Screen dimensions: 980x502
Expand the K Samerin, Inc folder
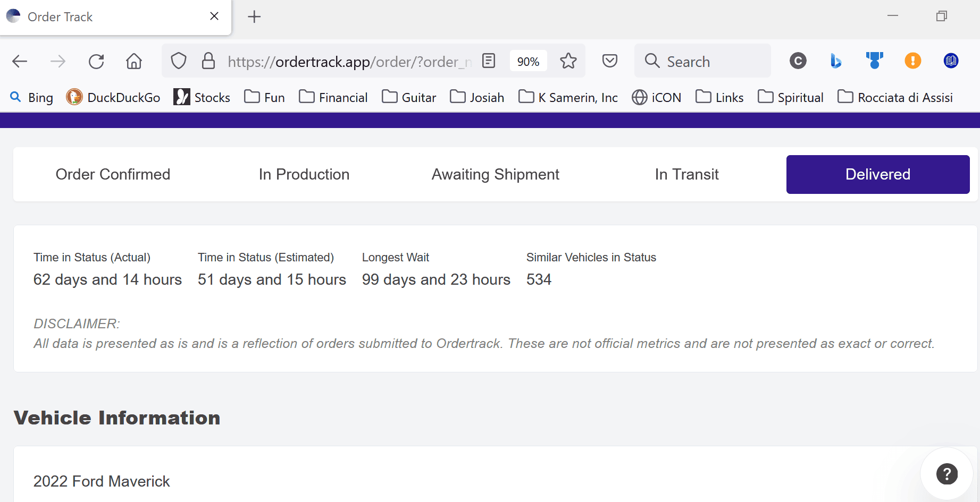568,98
